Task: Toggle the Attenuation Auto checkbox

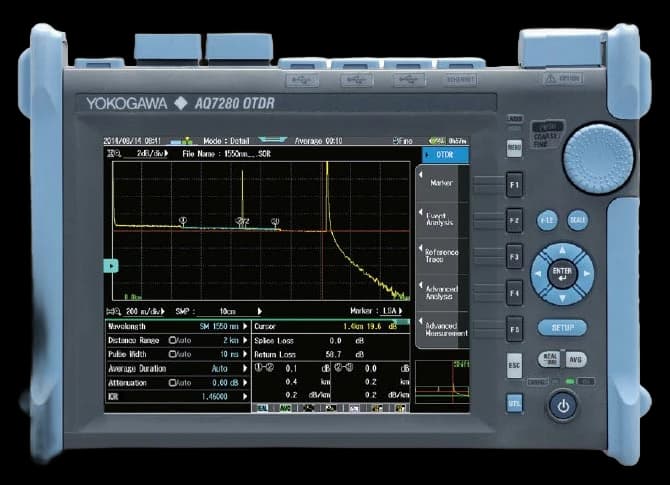Action: pyautogui.click(x=172, y=382)
